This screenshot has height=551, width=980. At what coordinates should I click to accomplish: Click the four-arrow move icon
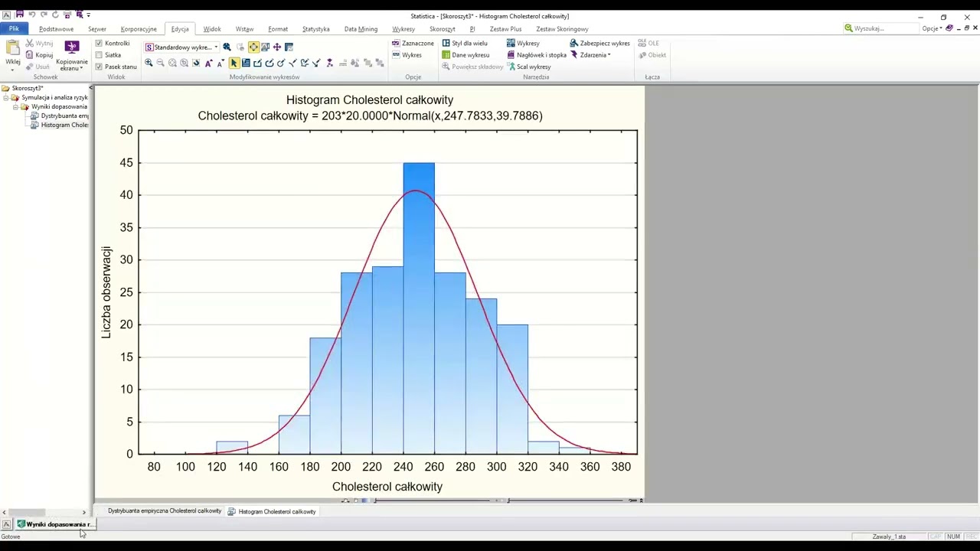point(277,47)
